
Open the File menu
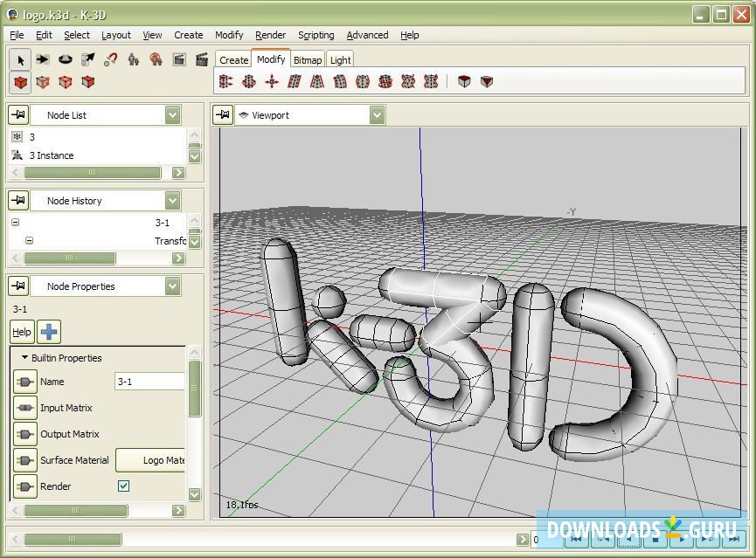click(x=17, y=35)
